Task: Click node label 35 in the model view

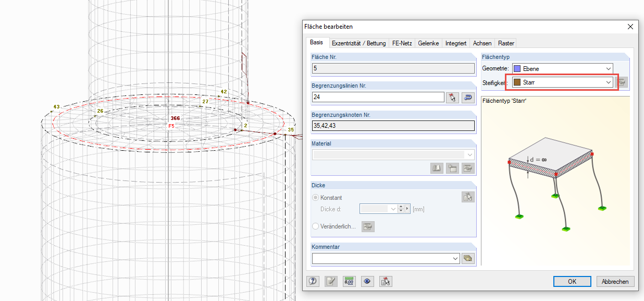Action: pyautogui.click(x=291, y=129)
